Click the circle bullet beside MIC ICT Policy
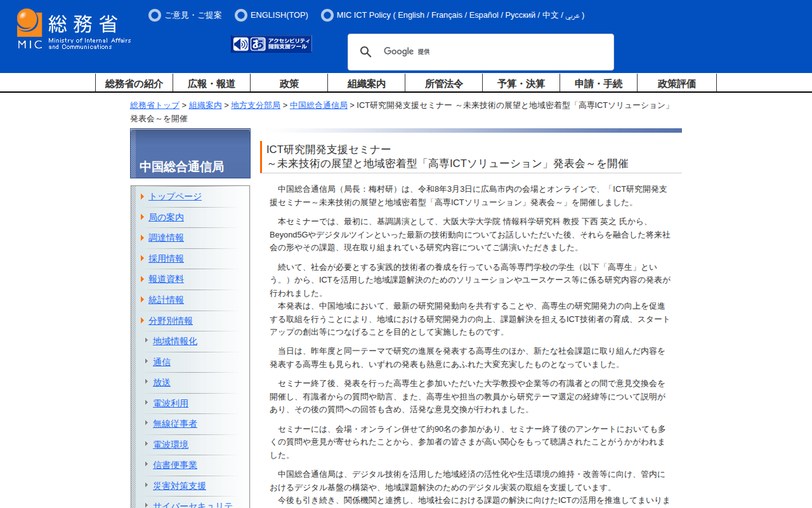This screenshot has width=812, height=508. [327, 15]
